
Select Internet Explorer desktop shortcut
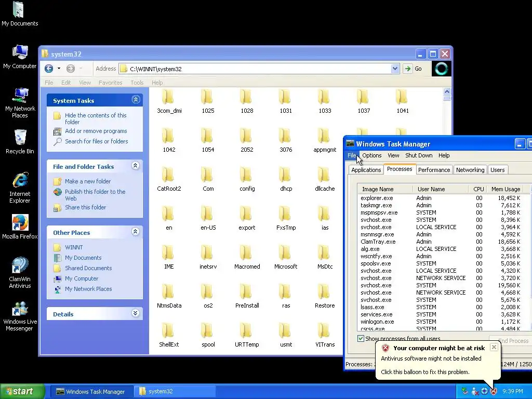20,188
